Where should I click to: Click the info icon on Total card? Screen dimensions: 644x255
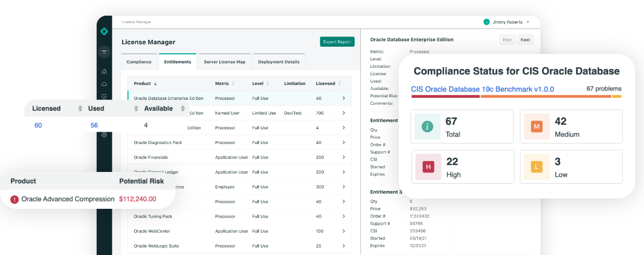pyautogui.click(x=427, y=126)
